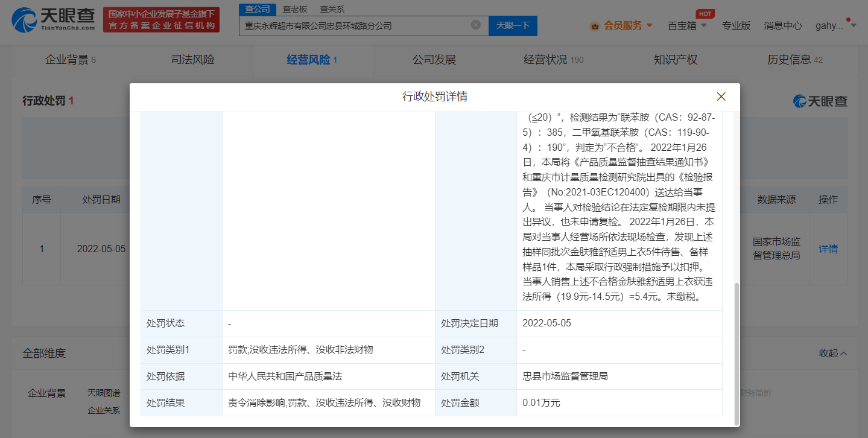
Task: Open the 公司发展 tab
Action: pos(434,60)
